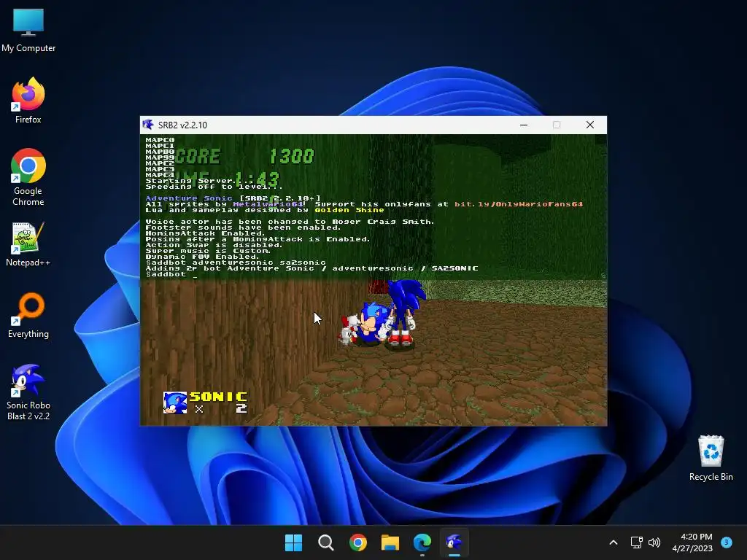Switch to SRB2 taskbar icon
Screen dimensions: 747x560
[x=454, y=542]
